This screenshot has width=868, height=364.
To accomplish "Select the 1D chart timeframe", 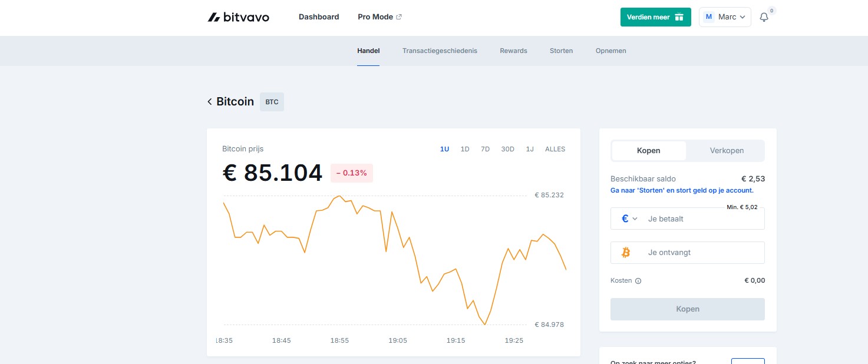I will (x=464, y=150).
